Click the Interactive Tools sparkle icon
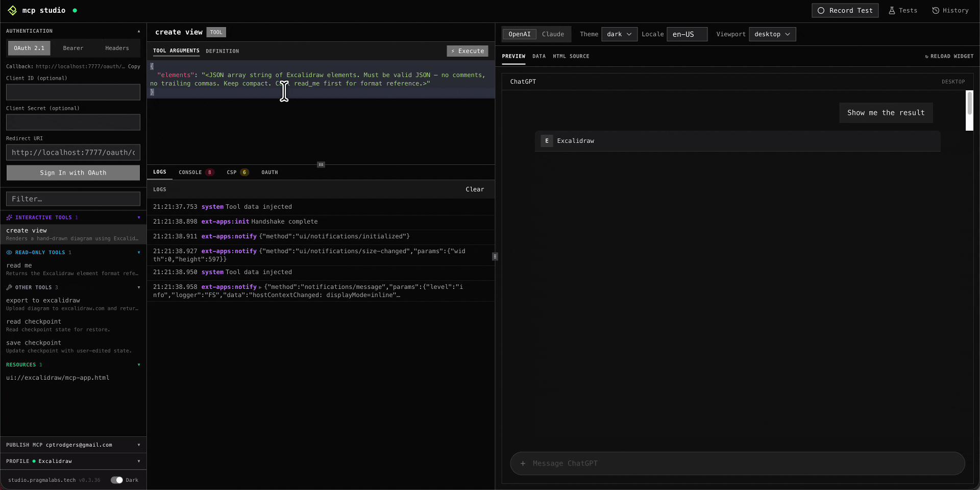Image resolution: width=980 pixels, height=490 pixels. [x=9, y=217]
